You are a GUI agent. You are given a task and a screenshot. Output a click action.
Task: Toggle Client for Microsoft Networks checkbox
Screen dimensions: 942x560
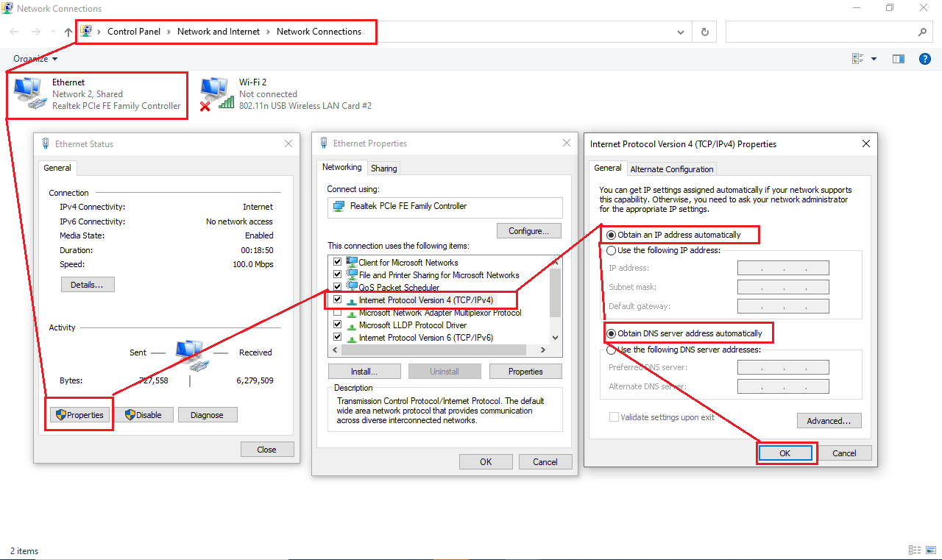pos(338,262)
